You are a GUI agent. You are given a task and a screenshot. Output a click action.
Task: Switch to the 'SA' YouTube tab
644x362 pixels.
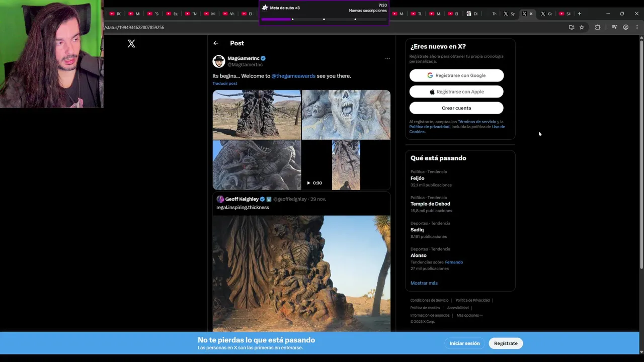click(565, 14)
